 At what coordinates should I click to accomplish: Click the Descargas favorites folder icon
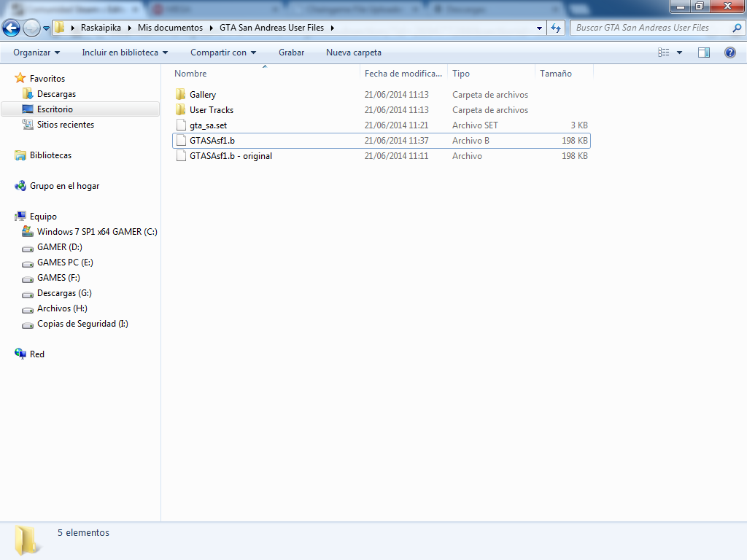coord(28,94)
